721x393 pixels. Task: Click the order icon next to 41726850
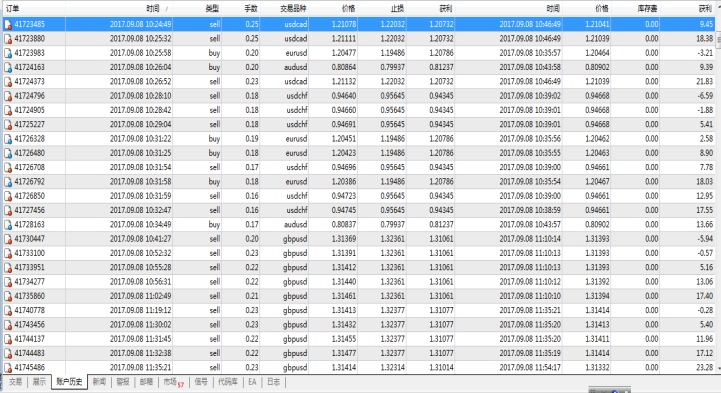[8, 196]
